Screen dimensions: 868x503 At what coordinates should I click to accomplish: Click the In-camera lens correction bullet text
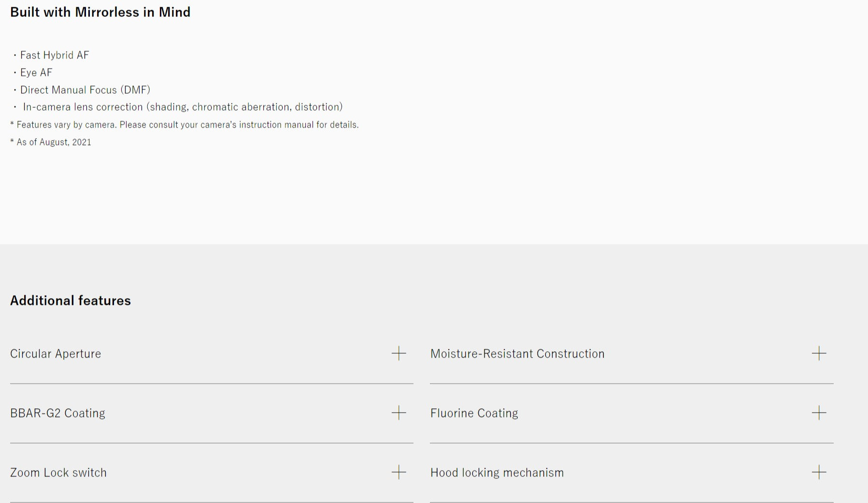183,107
